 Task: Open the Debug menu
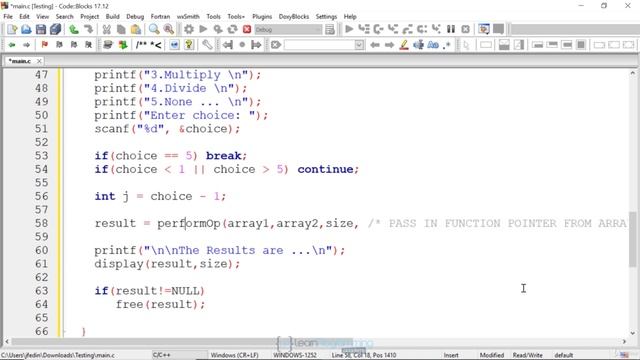[135, 16]
